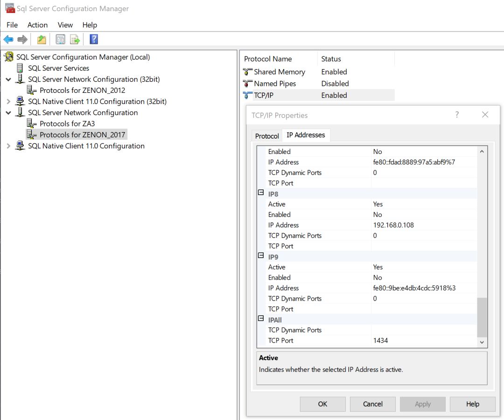Screen dimensions: 504x420
Task: Click the property grid scrollbar thumb
Action: click(482, 317)
